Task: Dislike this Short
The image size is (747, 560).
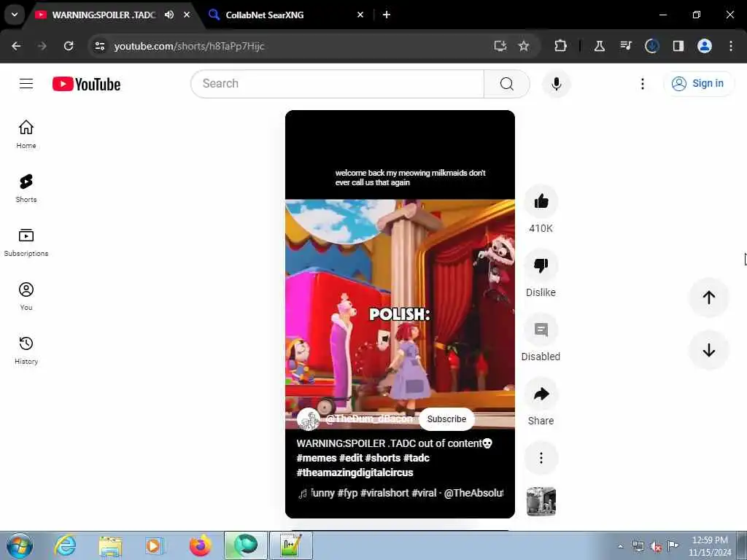Action: click(x=541, y=265)
